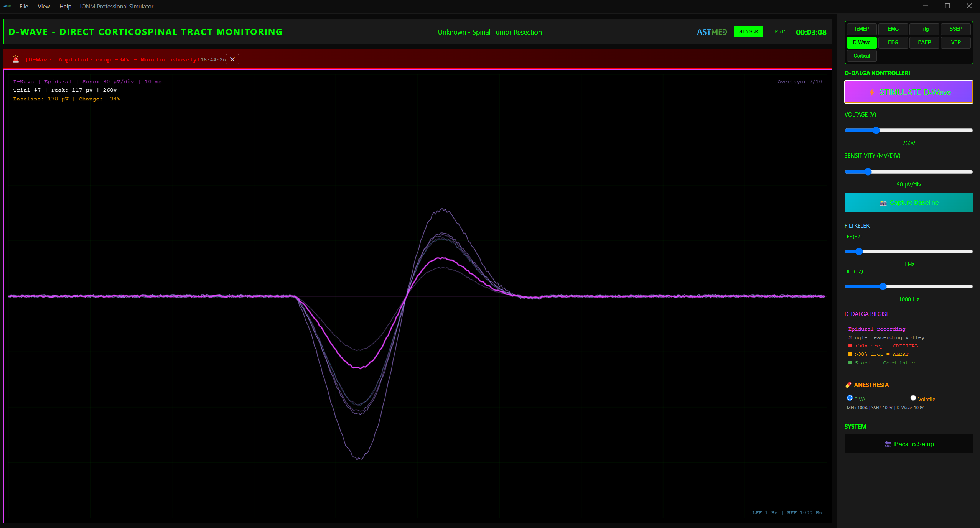Open the File menu
Screen dimensions: 980x528
point(24,6)
